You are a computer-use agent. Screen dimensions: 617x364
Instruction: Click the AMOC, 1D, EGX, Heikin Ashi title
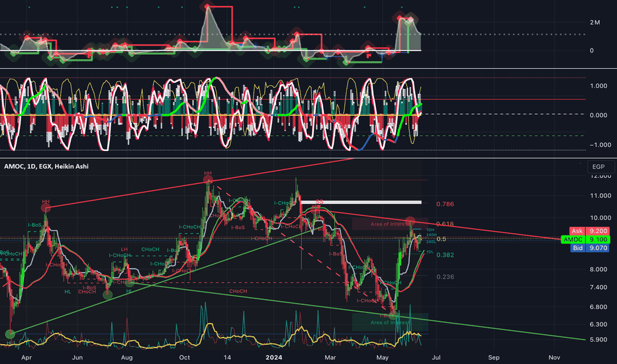[46, 167]
